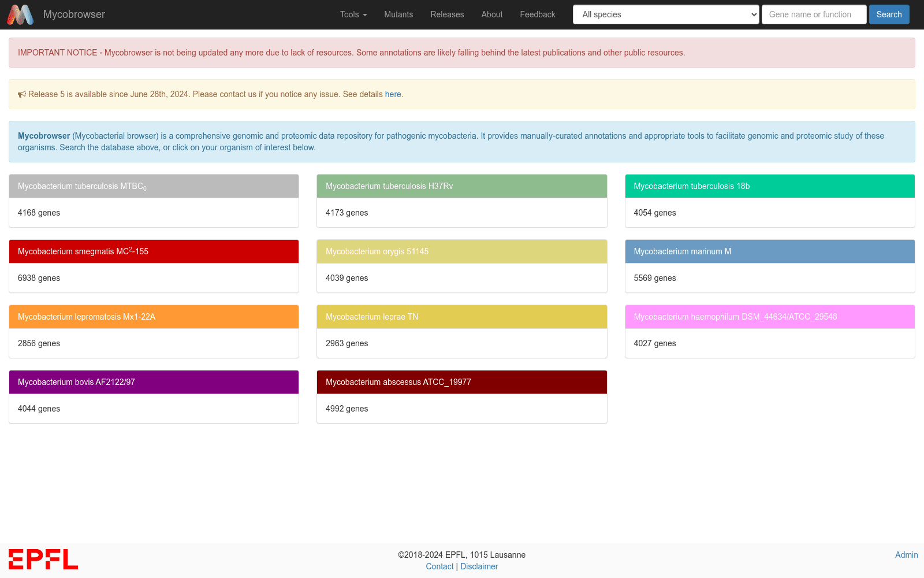
Task: Open the Feedback page
Action: coord(538,14)
